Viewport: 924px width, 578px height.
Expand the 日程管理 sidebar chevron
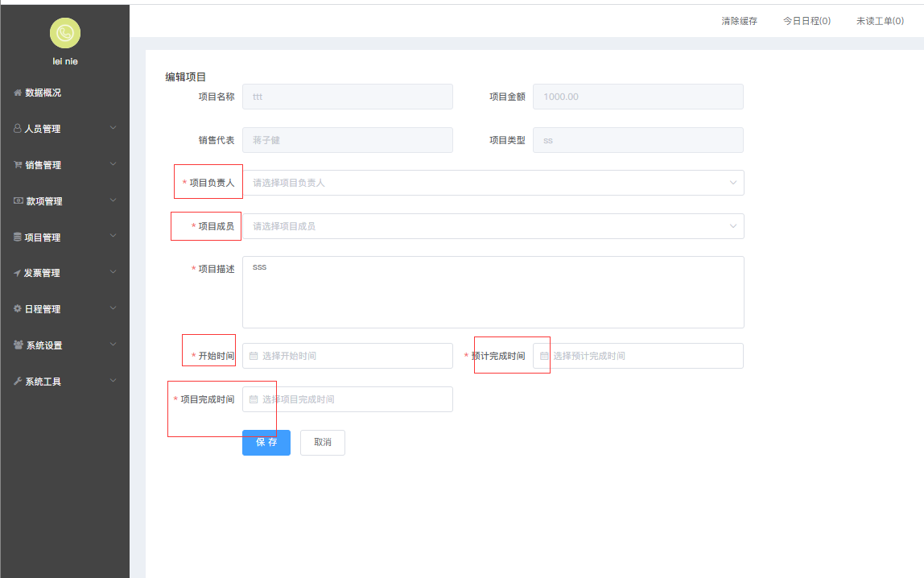point(113,308)
